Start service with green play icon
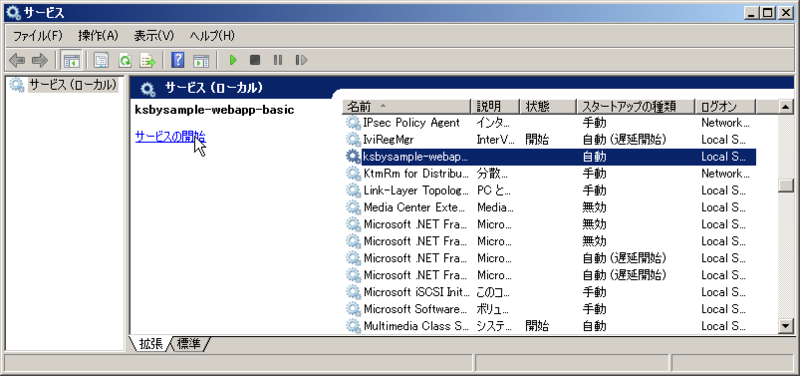 point(233,61)
